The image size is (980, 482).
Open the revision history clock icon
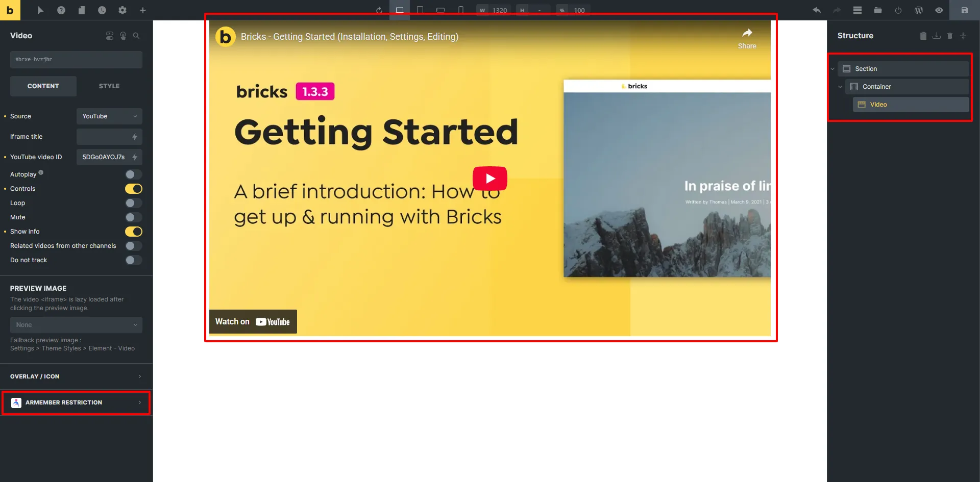point(102,10)
